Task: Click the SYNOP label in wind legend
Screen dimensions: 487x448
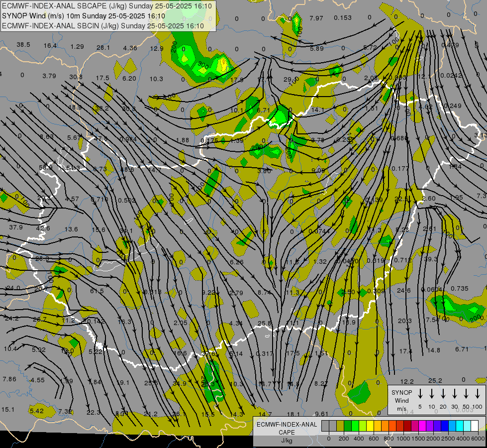Action: tap(401, 392)
